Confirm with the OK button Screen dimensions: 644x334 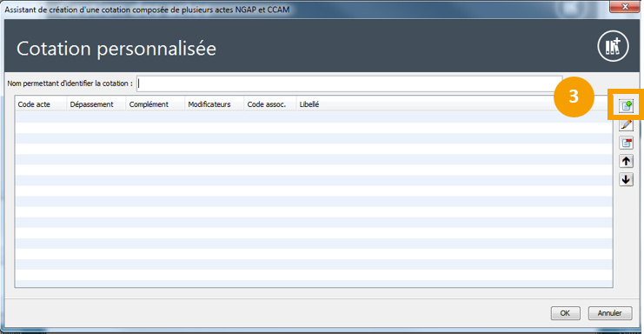point(565,313)
